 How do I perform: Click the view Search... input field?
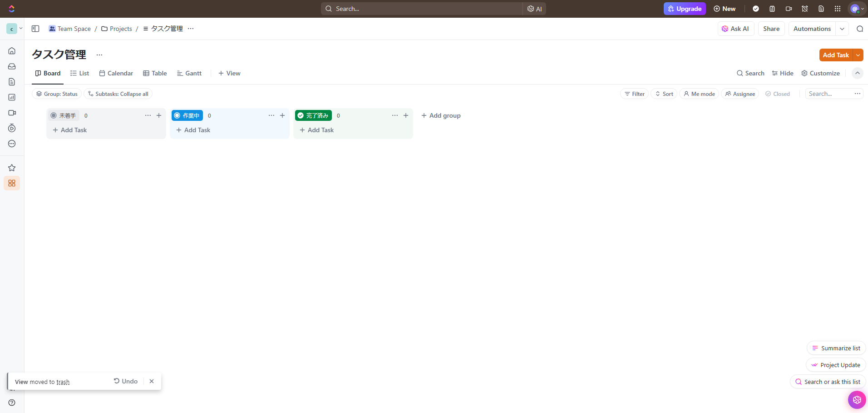pos(829,94)
